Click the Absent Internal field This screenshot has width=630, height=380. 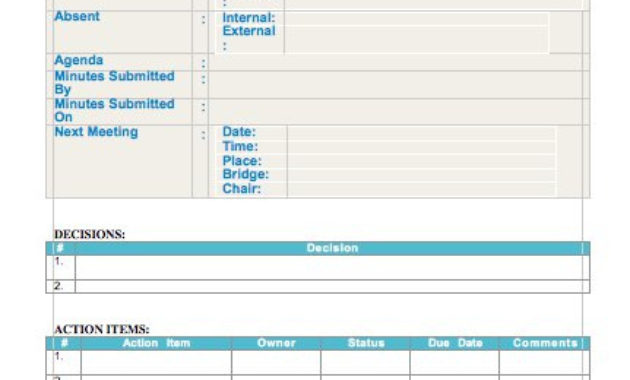coord(416,19)
